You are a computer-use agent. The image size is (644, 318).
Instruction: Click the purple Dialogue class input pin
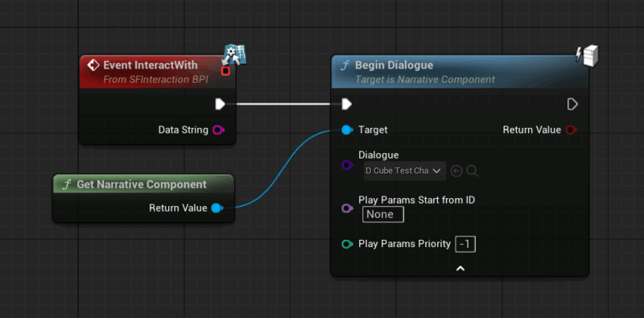(x=347, y=165)
